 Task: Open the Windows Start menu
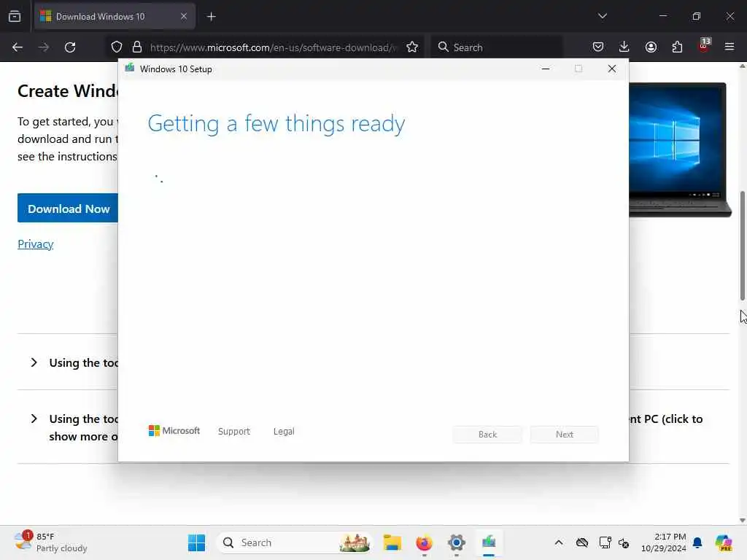coord(196,542)
